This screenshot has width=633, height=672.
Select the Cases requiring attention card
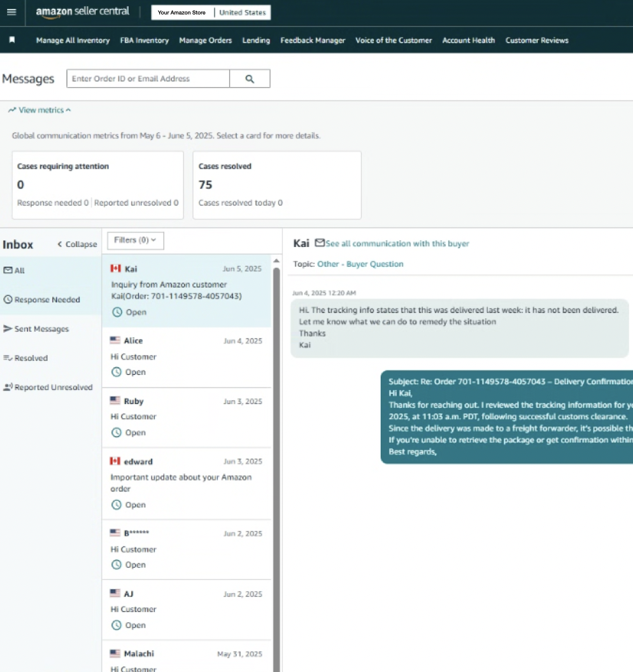click(98, 185)
